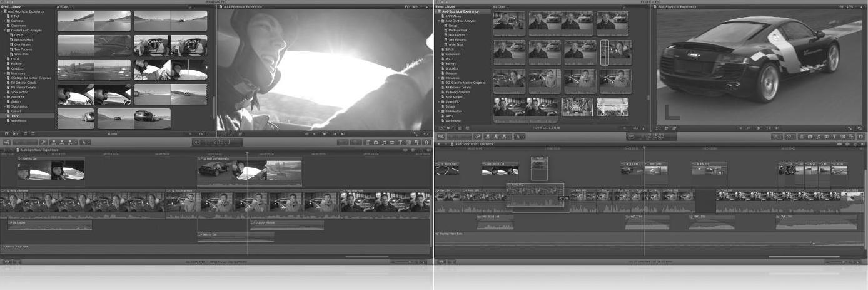The height and width of the screenshot is (290, 868).
Task: Open All Clips filter in left browser
Action: (65, 6)
